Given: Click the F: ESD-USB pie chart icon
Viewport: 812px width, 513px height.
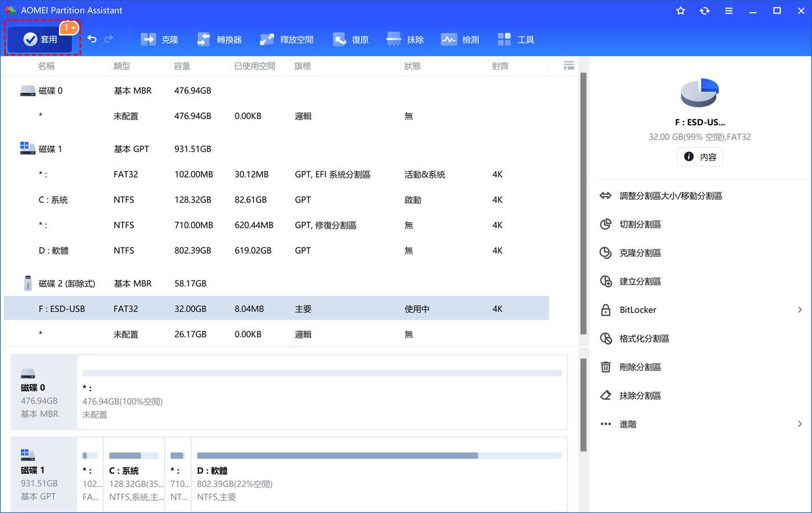Looking at the screenshot, I should click(699, 92).
